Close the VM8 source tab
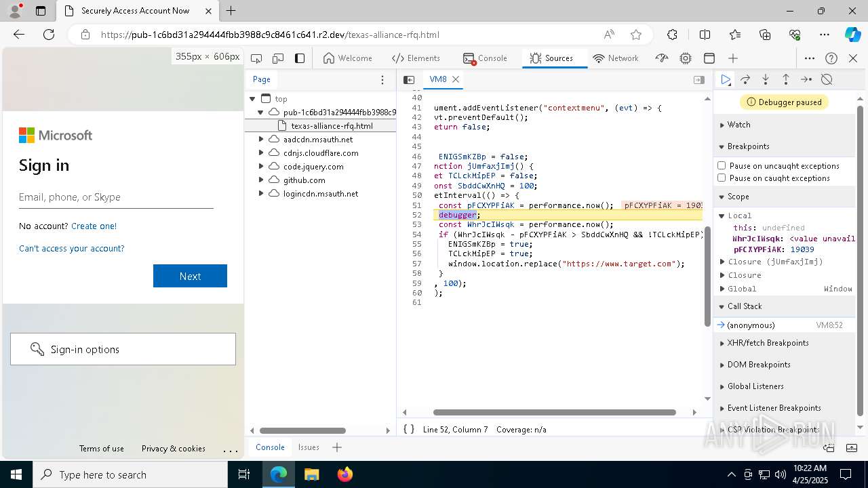 point(456,79)
